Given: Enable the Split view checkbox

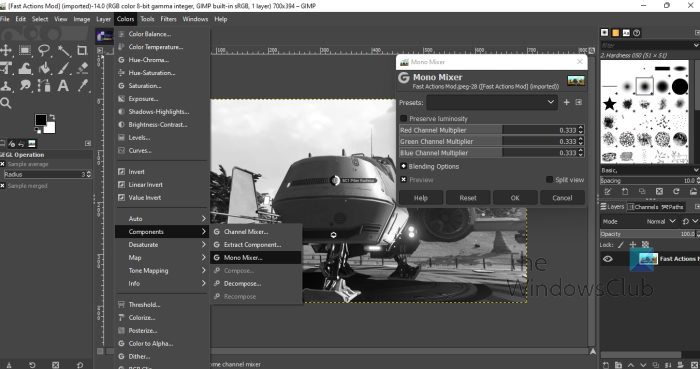Looking at the screenshot, I should click(550, 179).
